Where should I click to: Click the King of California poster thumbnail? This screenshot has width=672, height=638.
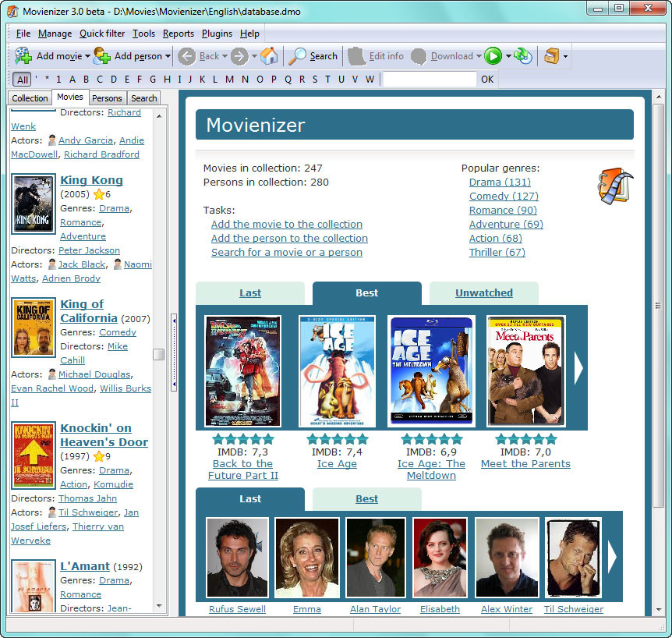coord(34,328)
